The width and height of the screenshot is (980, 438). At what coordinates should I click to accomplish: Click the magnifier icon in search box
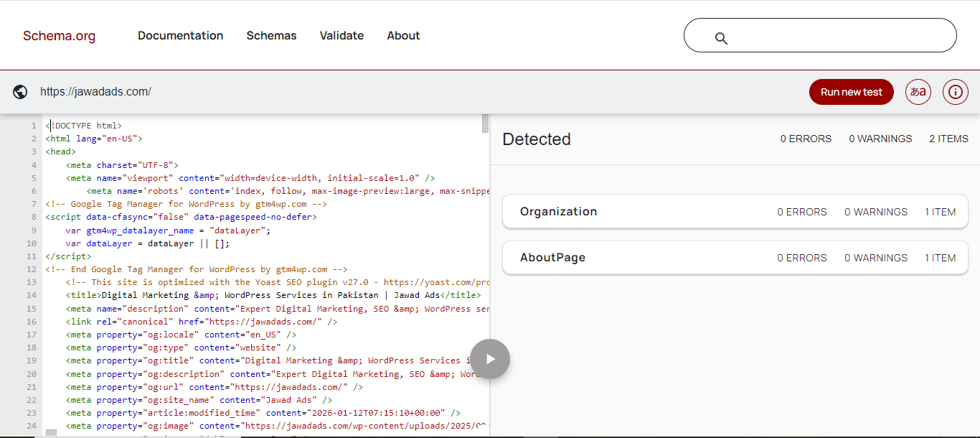[721, 39]
